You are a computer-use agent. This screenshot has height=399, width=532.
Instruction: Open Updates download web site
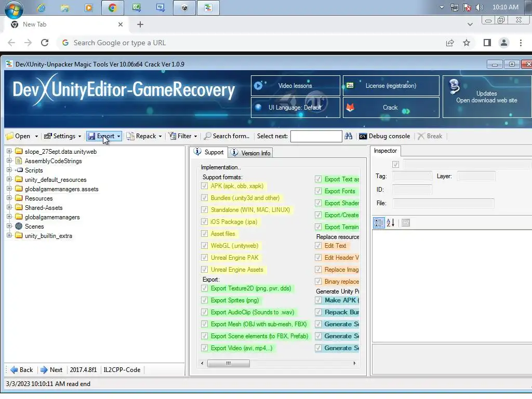(x=487, y=97)
